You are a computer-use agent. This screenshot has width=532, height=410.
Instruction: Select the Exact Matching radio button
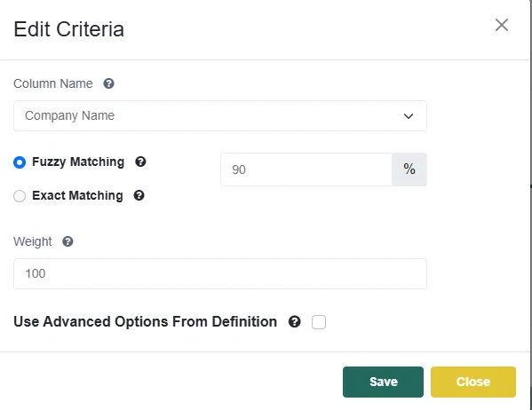tap(20, 196)
